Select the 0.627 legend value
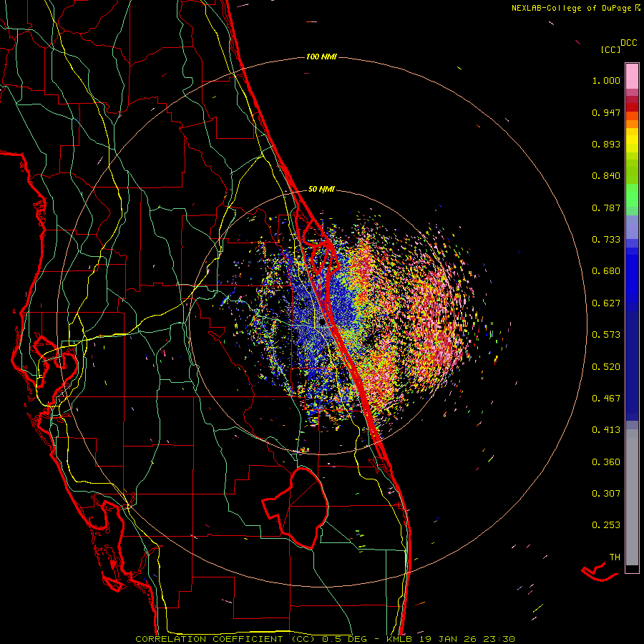Viewport: 644px width, 644px height. click(606, 303)
